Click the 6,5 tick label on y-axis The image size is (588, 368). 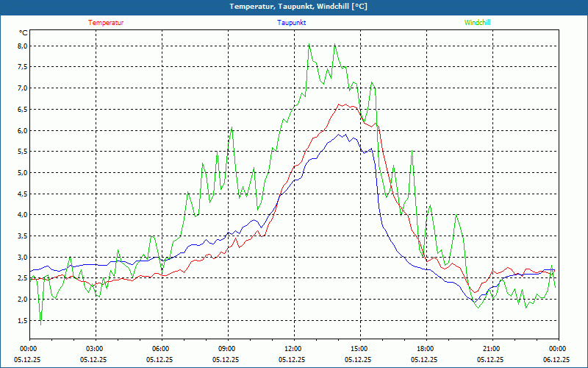click(22, 109)
